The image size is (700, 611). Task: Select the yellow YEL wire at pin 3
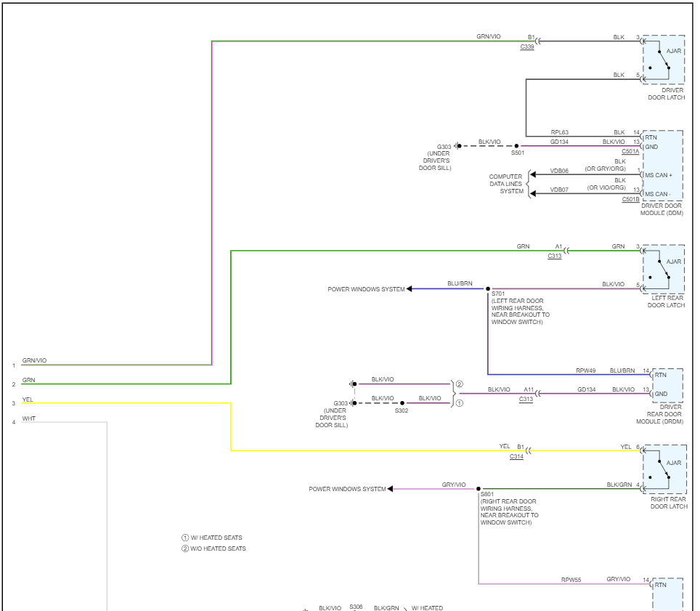point(145,403)
